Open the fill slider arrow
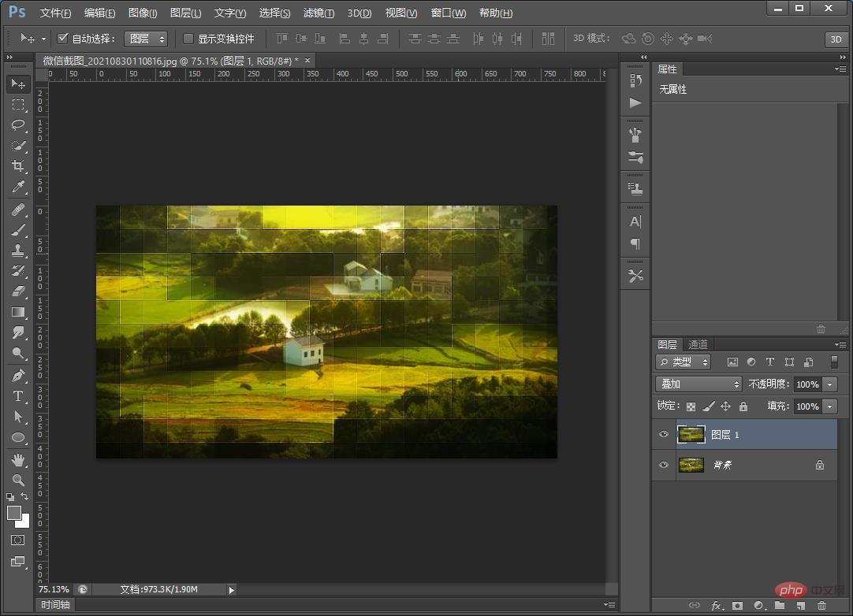 click(829, 406)
